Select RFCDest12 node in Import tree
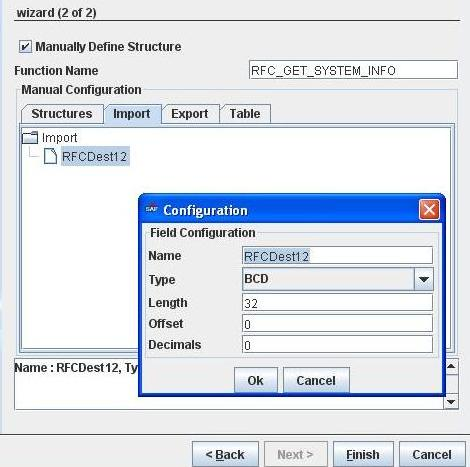The image size is (470, 467). coord(95,156)
